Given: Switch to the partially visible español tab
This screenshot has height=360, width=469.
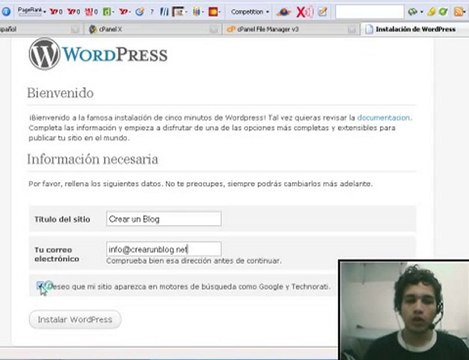Looking at the screenshot, I should point(40,29).
